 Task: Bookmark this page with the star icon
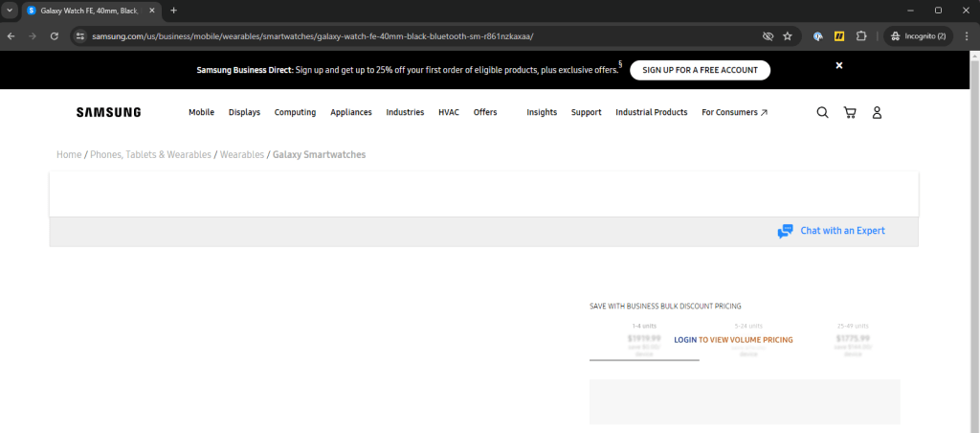click(788, 36)
